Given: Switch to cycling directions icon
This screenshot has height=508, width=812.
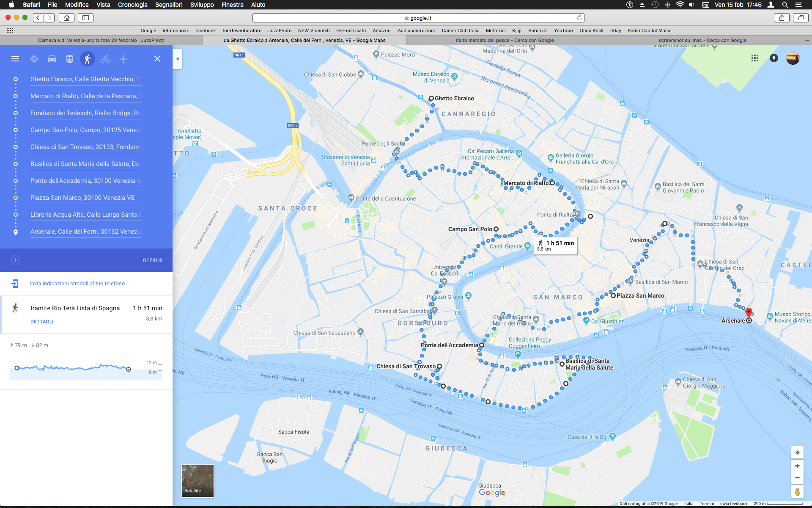Looking at the screenshot, I should (x=105, y=59).
